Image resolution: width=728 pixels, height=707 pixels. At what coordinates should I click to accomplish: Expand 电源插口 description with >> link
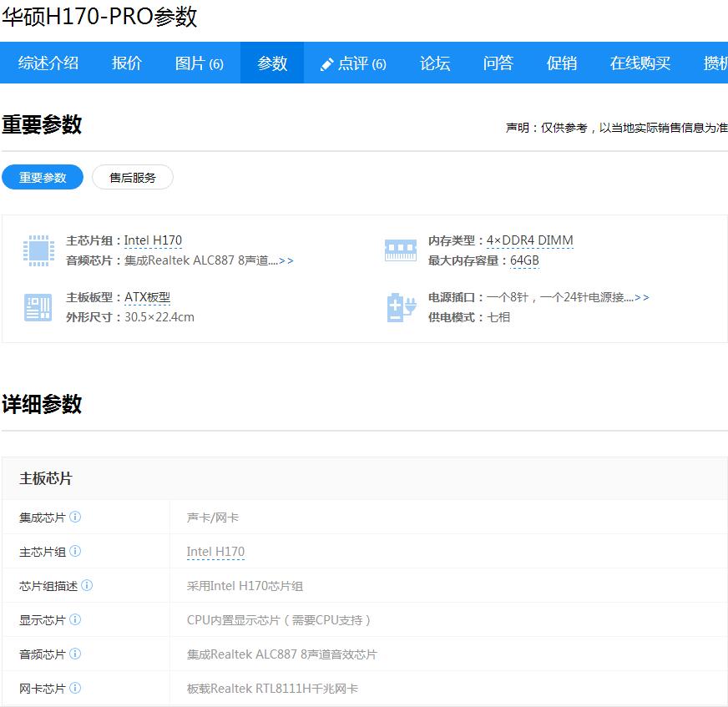642,297
